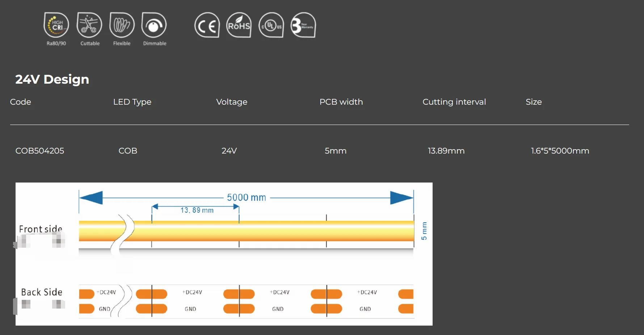644x335 pixels.
Task: Click the UL listing badge
Action: 271,25
